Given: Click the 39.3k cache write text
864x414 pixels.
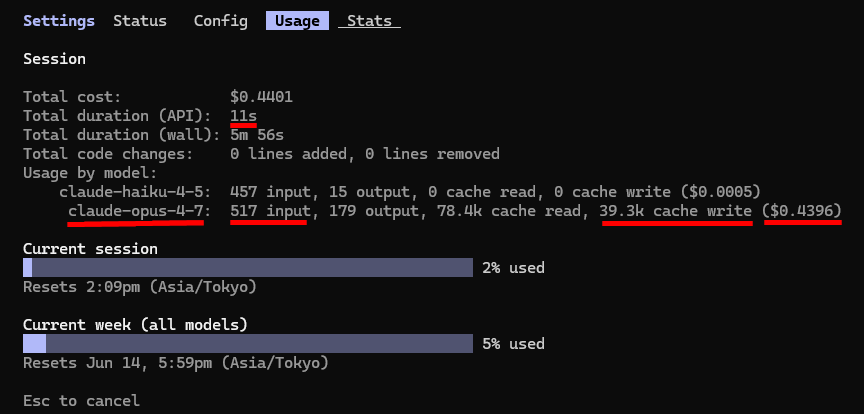Looking at the screenshot, I should 677,211.
